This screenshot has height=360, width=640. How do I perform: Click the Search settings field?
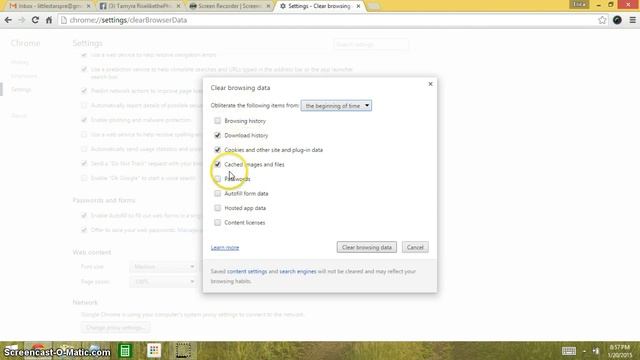tap(371, 44)
